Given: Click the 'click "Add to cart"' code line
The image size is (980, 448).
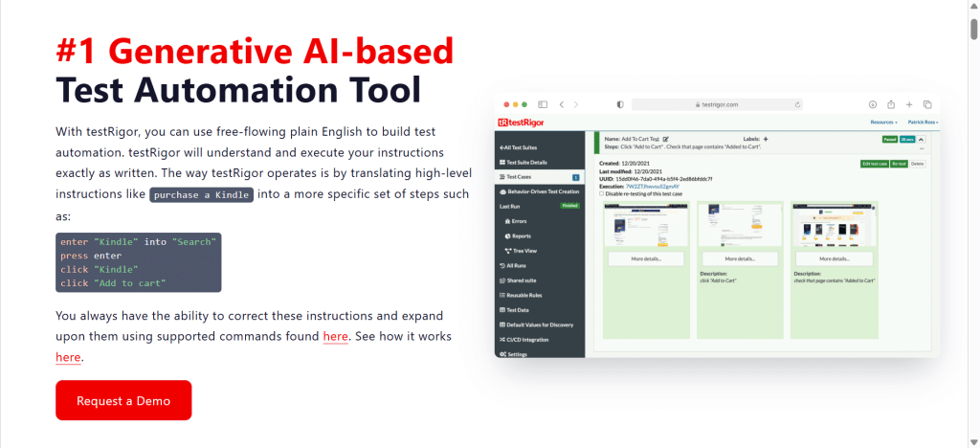Looking at the screenshot, I should (x=113, y=283).
